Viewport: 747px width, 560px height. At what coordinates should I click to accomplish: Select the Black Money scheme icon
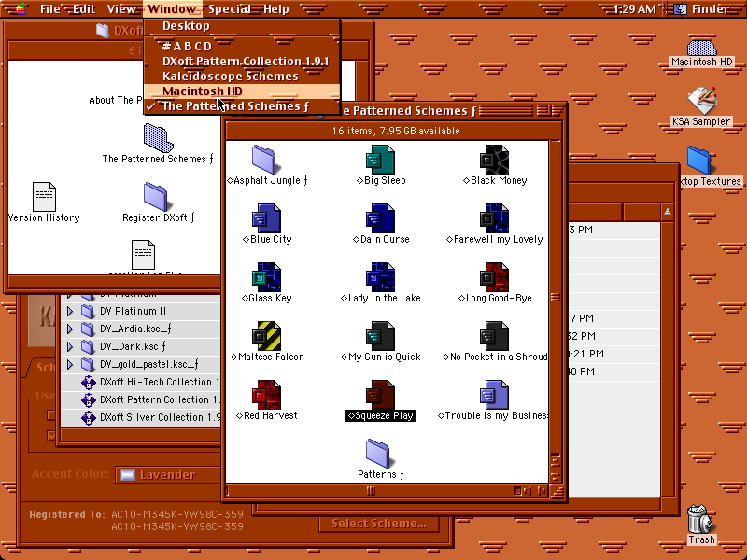tap(494, 159)
